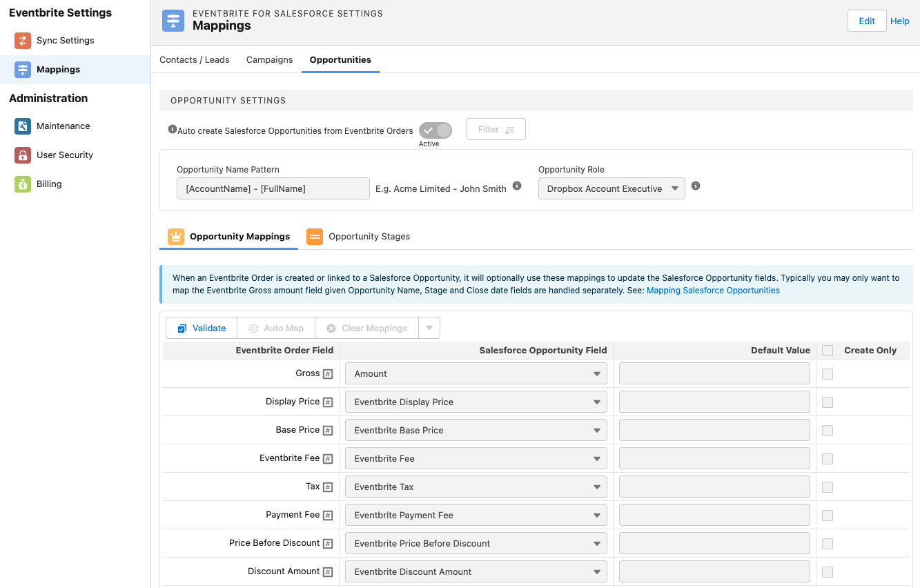Select the Mappings sidebar icon

click(23, 70)
